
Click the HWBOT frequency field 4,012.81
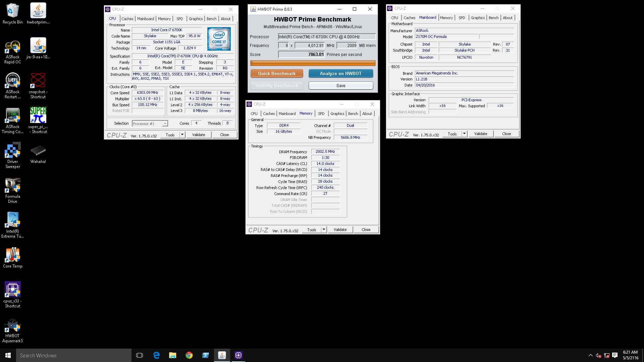click(310, 46)
